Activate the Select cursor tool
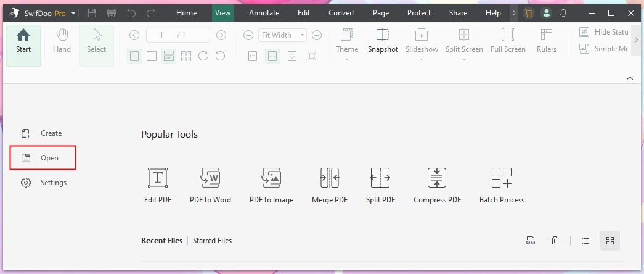 coord(97,45)
